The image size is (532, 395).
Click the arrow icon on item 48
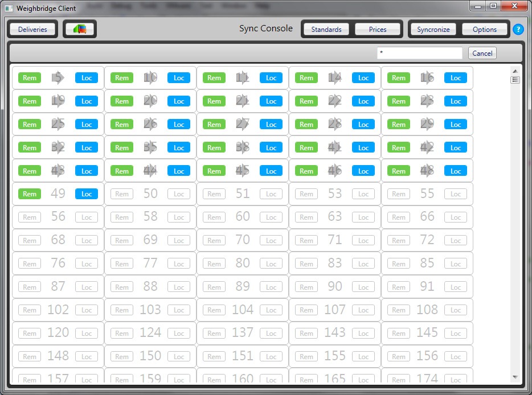pyautogui.click(x=427, y=171)
